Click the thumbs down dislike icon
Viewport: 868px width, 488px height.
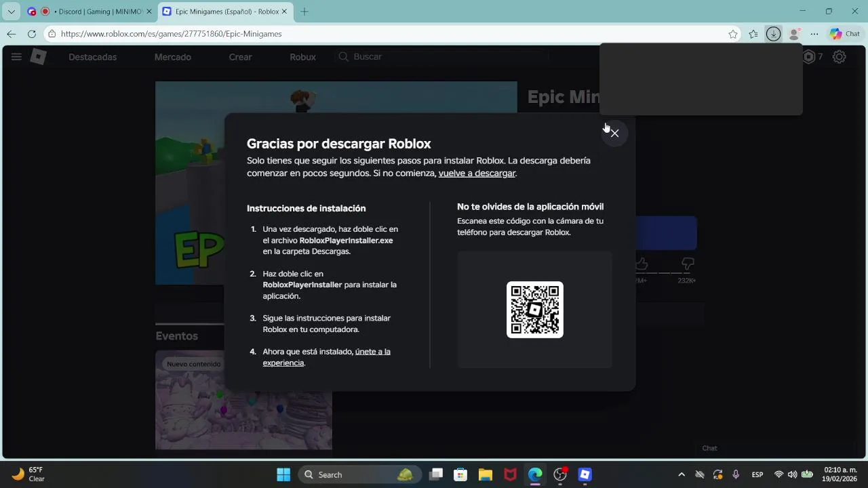pyautogui.click(x=688, y=264)
